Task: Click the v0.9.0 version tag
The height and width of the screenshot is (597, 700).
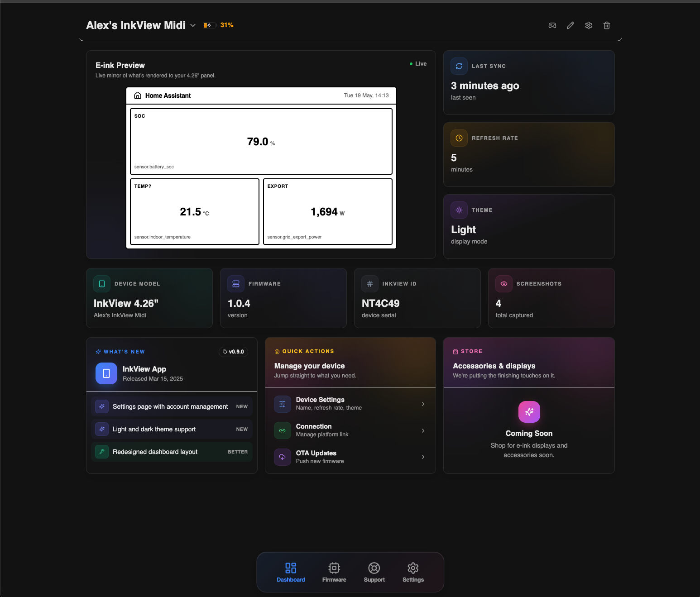Action: pyautogui.click(x=234, y=352)
